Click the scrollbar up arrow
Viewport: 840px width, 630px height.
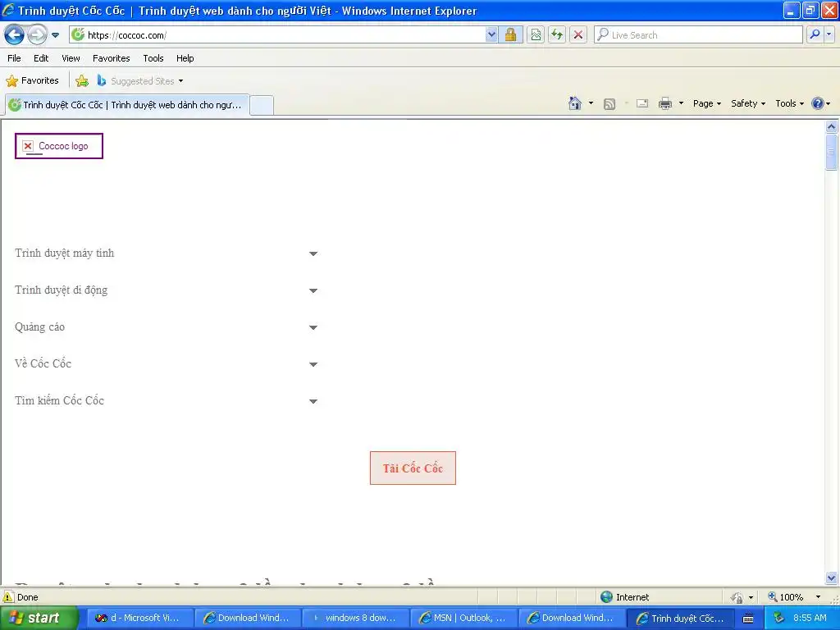[x=831, y=127]
